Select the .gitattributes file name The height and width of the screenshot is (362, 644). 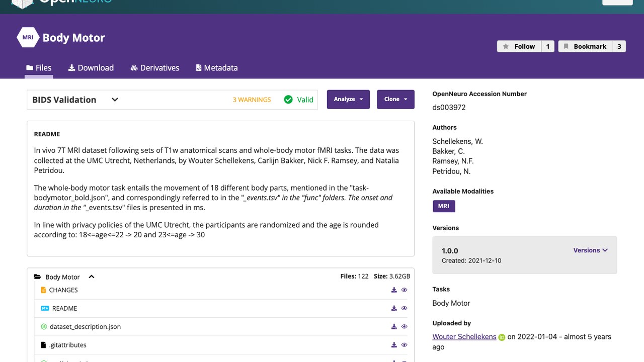click(x=68, y=345)
